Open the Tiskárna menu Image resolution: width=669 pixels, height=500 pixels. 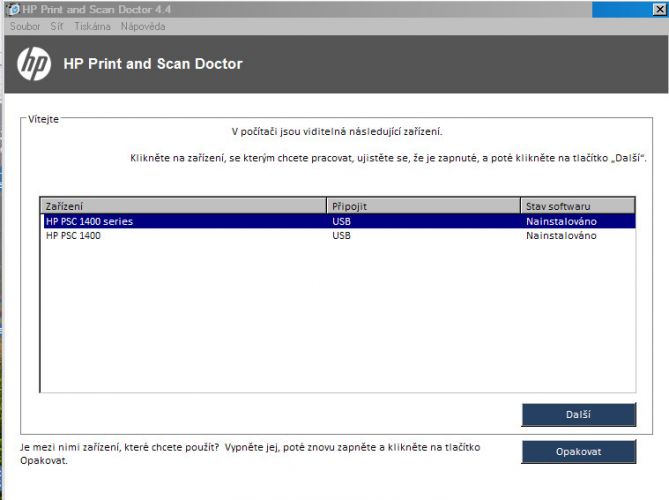tap(92, 26)
